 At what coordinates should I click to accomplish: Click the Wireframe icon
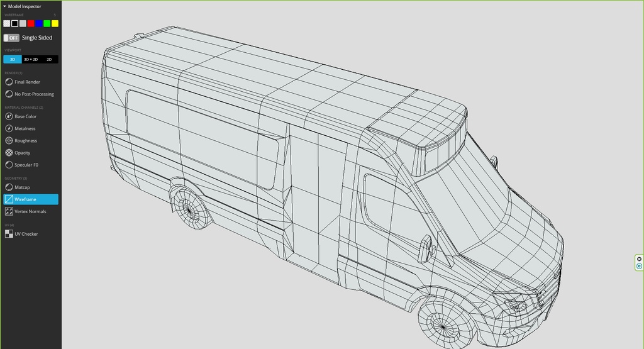coord(9,199)
